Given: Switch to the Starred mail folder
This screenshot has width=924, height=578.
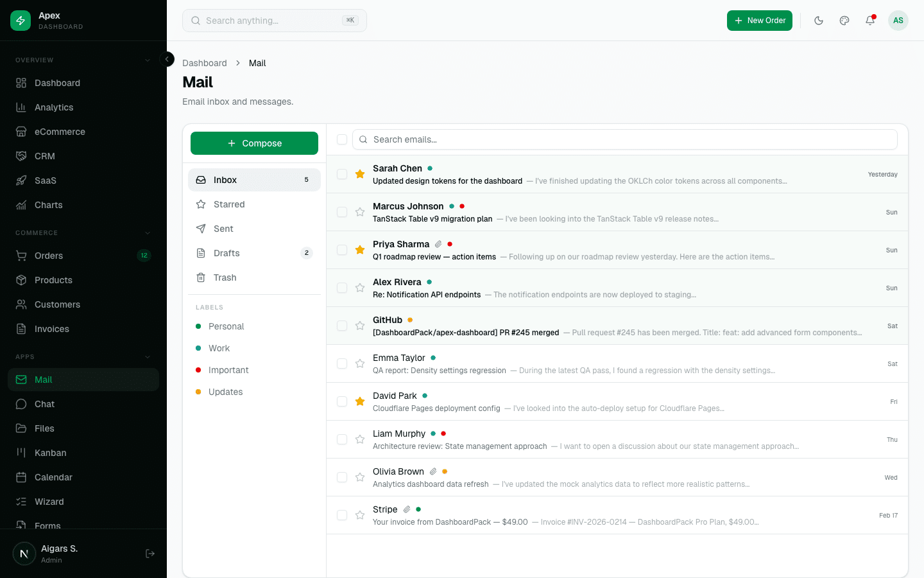Looking at the screenshot, I should tap(228, 204).
